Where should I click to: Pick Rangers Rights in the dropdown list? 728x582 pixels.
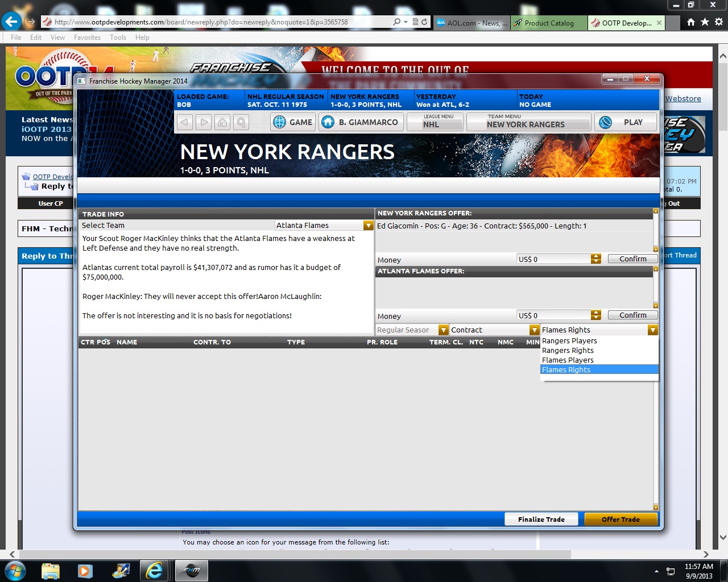pyautogui.click(x=568, y=351)
